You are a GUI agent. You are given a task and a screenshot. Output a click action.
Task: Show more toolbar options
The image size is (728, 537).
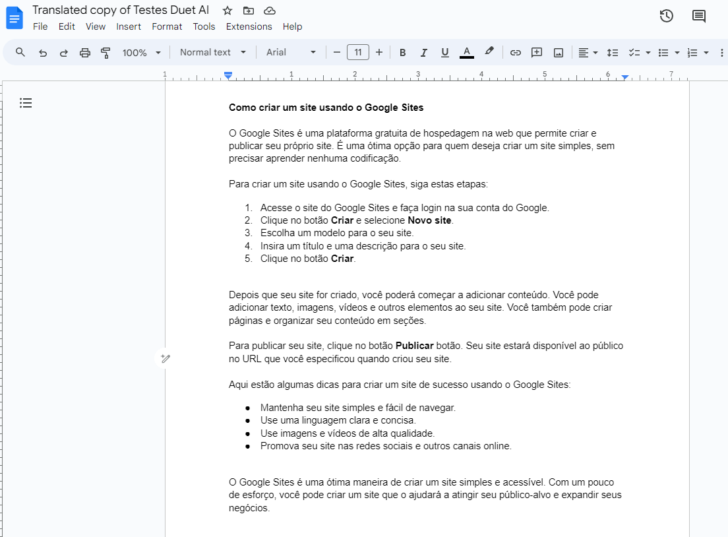tap(722, 52)
